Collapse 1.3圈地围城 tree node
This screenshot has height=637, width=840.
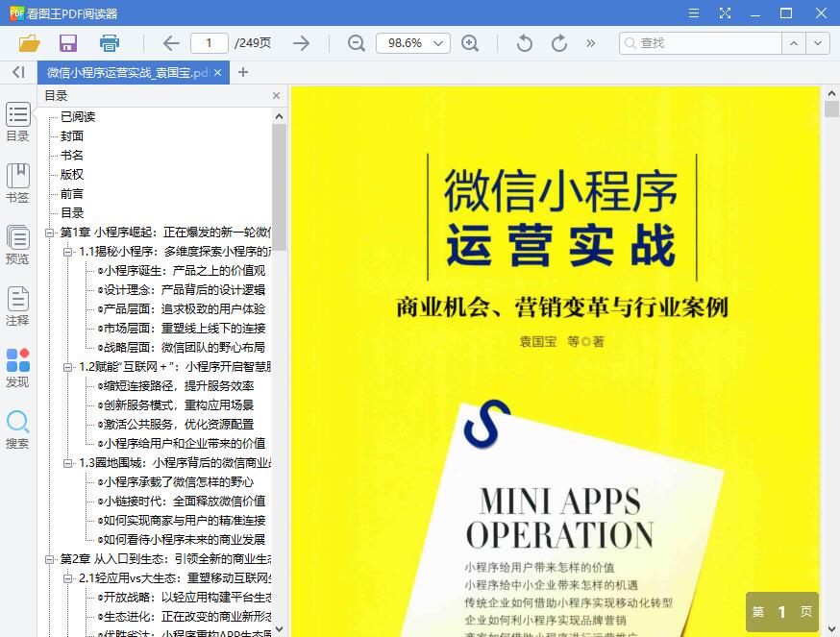pyautogui.click(x=68, y=463)
